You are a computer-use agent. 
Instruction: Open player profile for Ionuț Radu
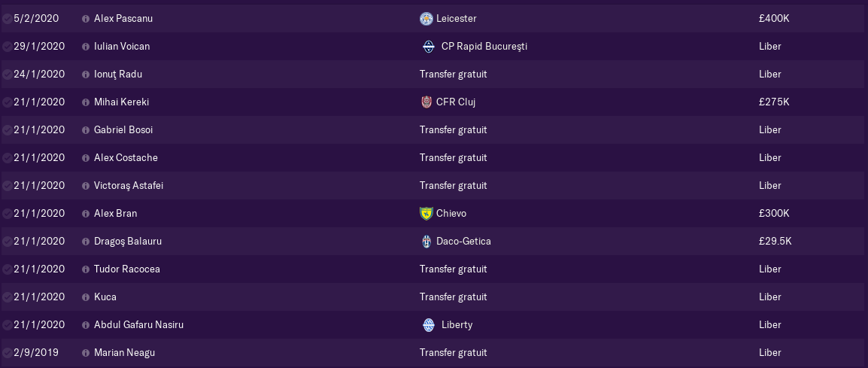(118, 75)
